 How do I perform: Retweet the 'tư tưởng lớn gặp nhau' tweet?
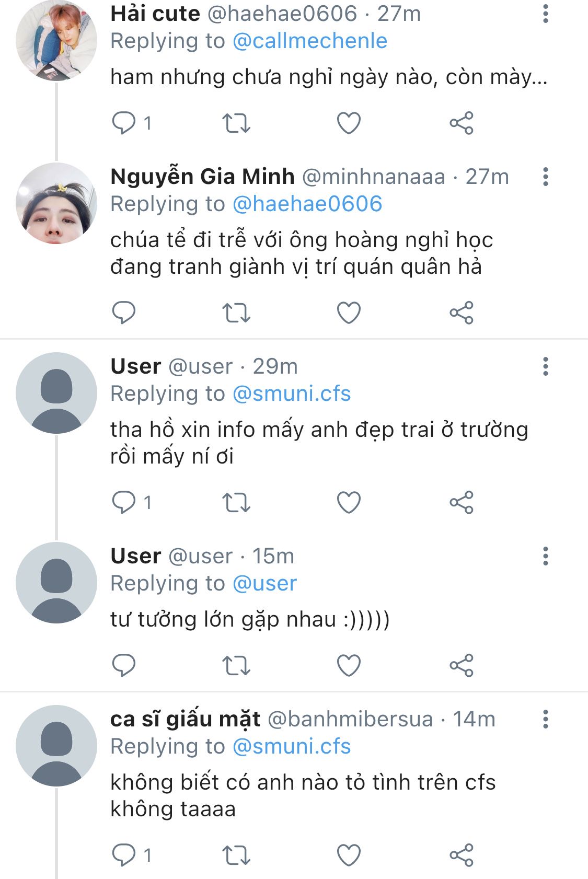[x=236, y=666]
